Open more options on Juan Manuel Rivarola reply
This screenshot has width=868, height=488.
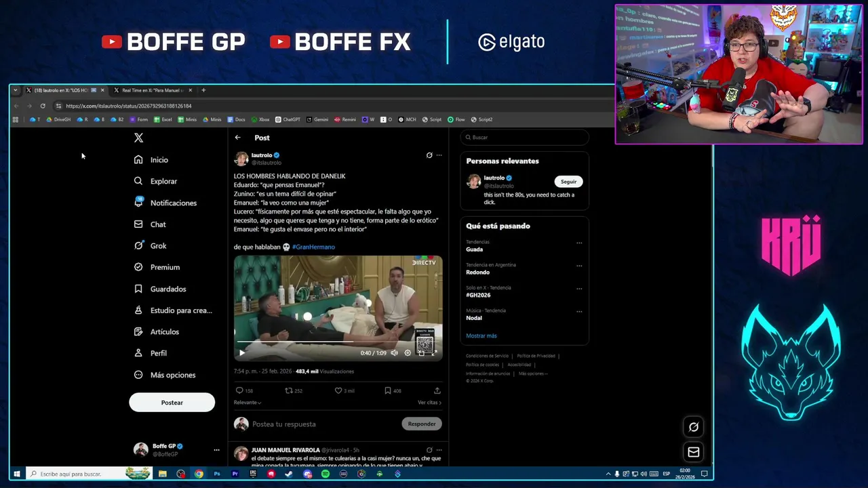pos(439,450)
